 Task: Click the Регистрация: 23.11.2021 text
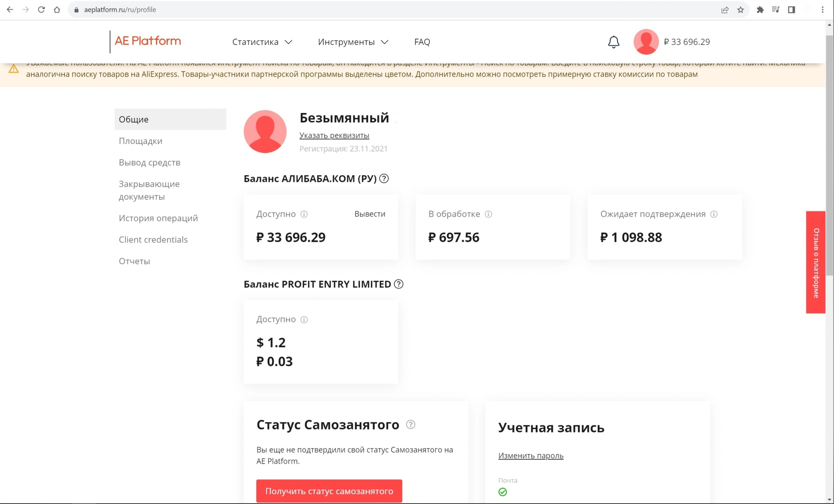pyautogui.click(x=344, y=149)
